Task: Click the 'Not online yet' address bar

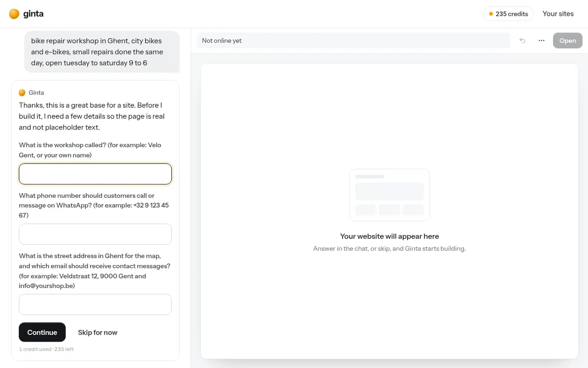Action: click(353, 41)
